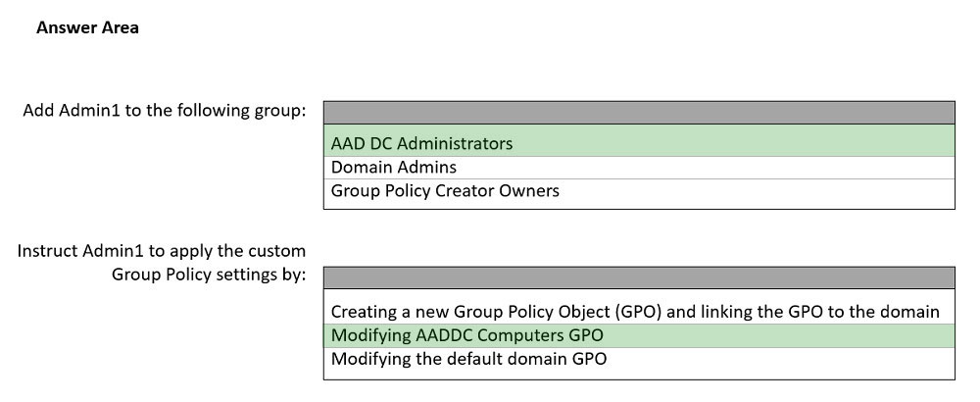Select Creating a new Group Policy Object option
Image resolution: width=980 pixels, height=402 pixels.
click(x=635, y=312)
